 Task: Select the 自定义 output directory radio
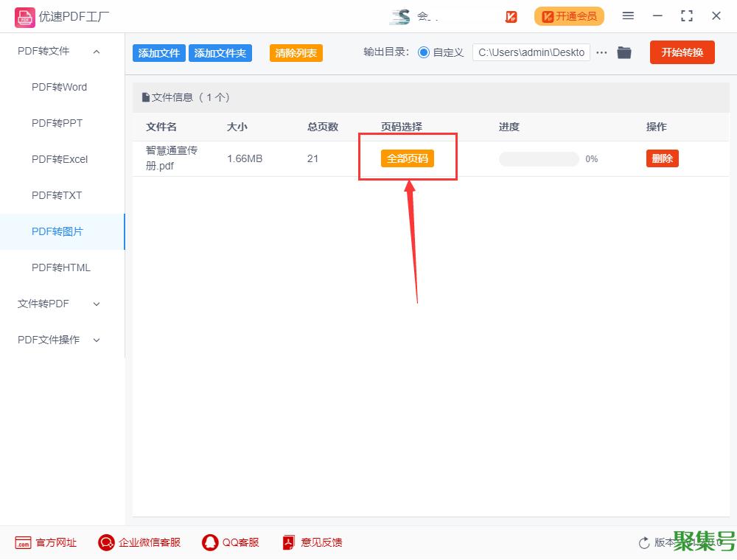(x=424, y=52)
